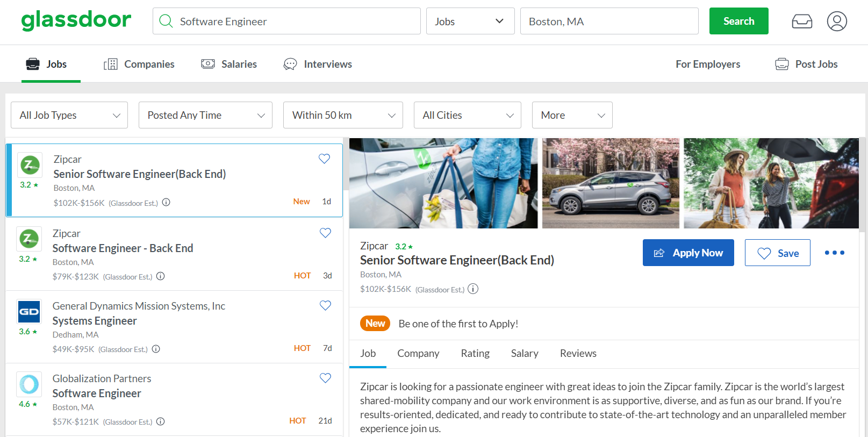The image size is (868, 437).
Task: Click the Boston, MA location field
Action: [609, 21]
